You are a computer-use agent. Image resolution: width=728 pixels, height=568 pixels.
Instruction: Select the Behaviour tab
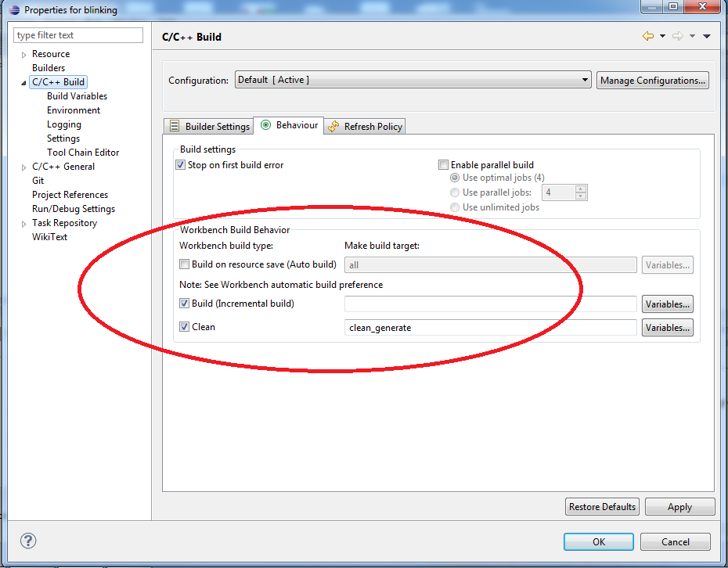click(289, 125)
